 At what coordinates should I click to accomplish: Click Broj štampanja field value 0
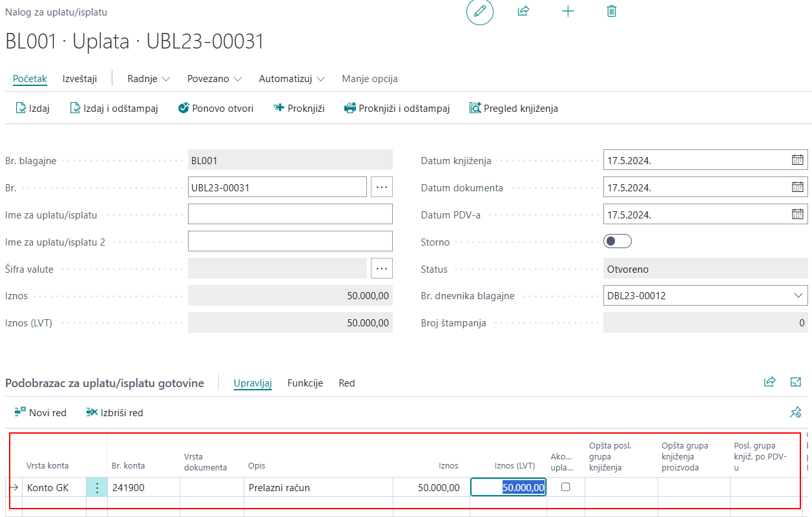(705, 322)
